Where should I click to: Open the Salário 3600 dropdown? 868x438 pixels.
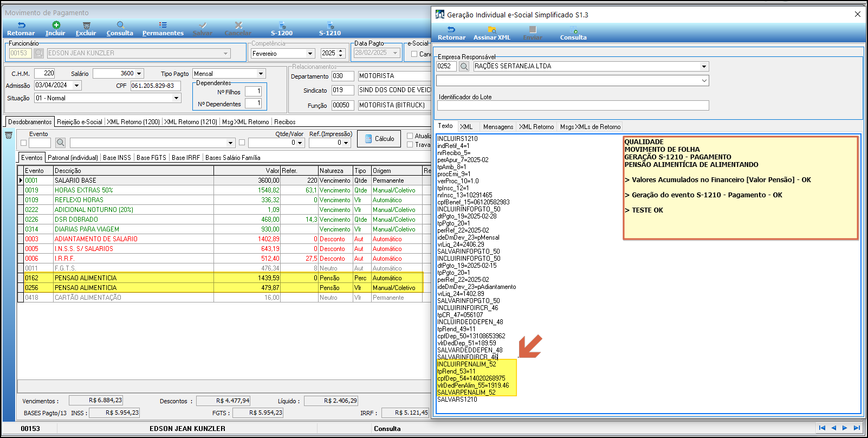click(139, 73)
